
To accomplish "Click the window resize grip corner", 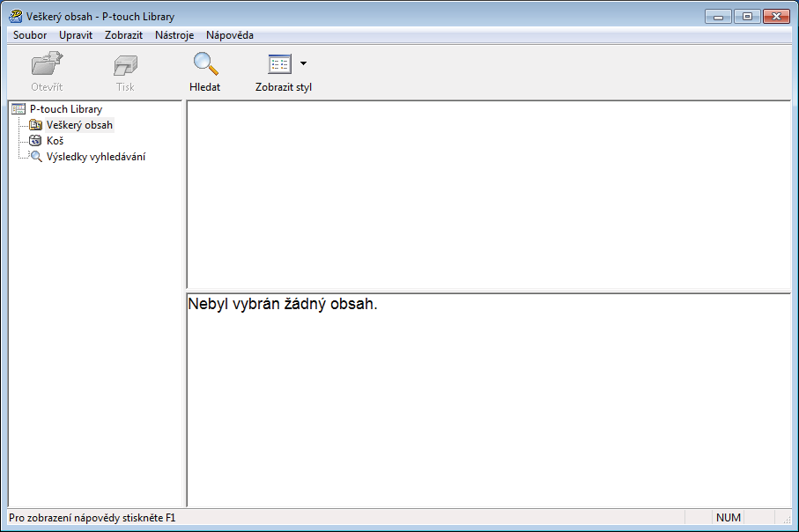I will 787,520.
